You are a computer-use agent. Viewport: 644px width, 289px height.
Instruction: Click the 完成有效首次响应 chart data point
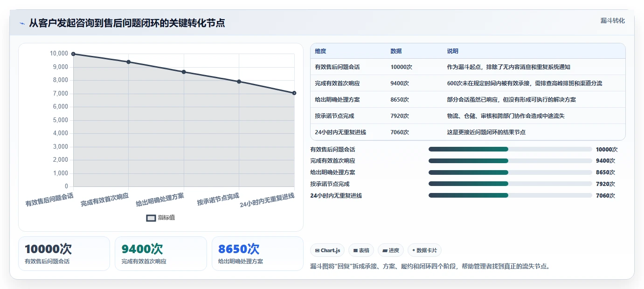tap(128, 62)
